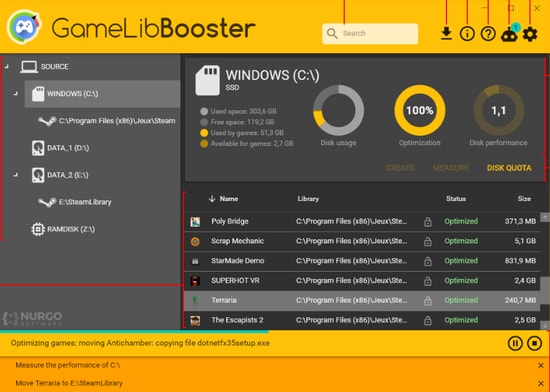550x392 pixels.
Task: Click the RAMDISK chip icon
Action: 38,229
